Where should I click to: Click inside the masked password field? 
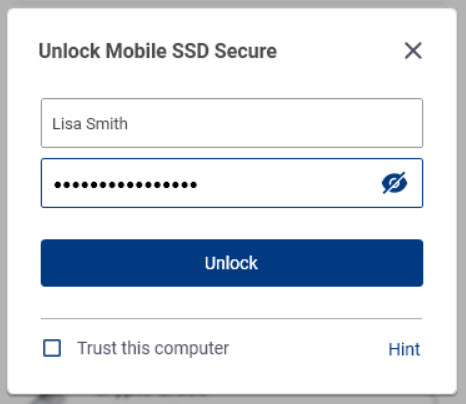pos(232,183)
